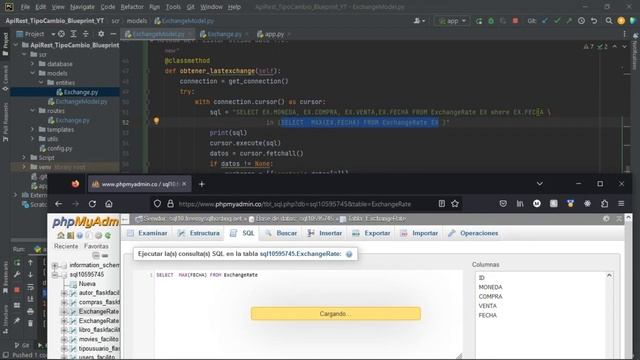Open Firefox list all tabs chevron
640x360 pixels.
pyautogui.click(x=540, y=184)
